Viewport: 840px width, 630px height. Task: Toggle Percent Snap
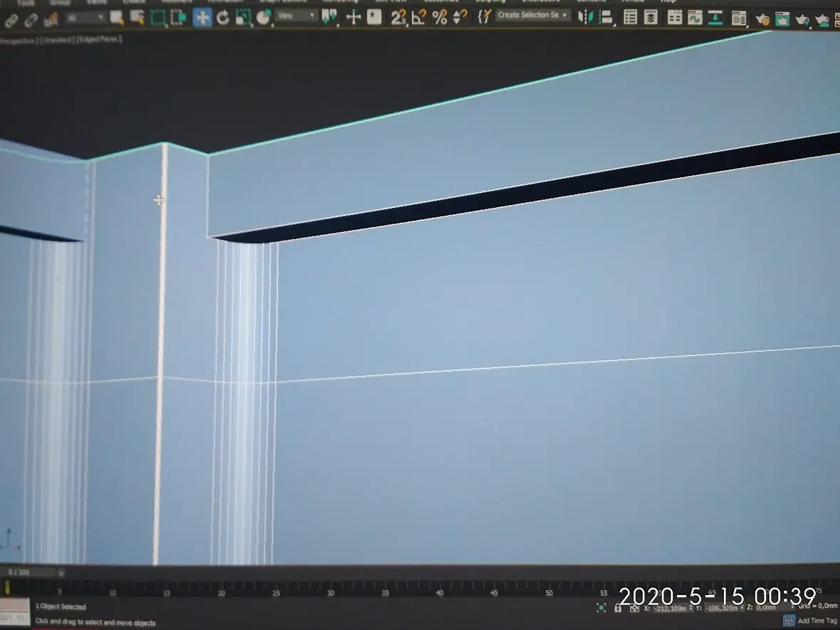coord(440,17)
